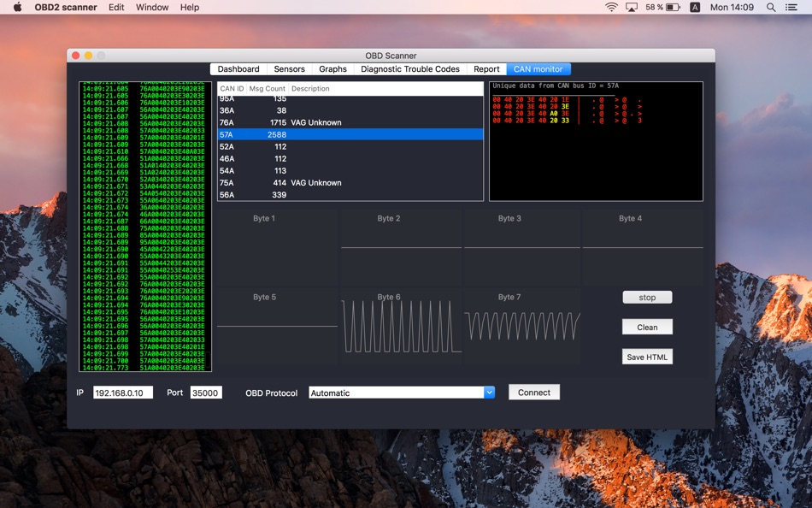
Task: Open the Notification Center icon
Action: [794, 7]
